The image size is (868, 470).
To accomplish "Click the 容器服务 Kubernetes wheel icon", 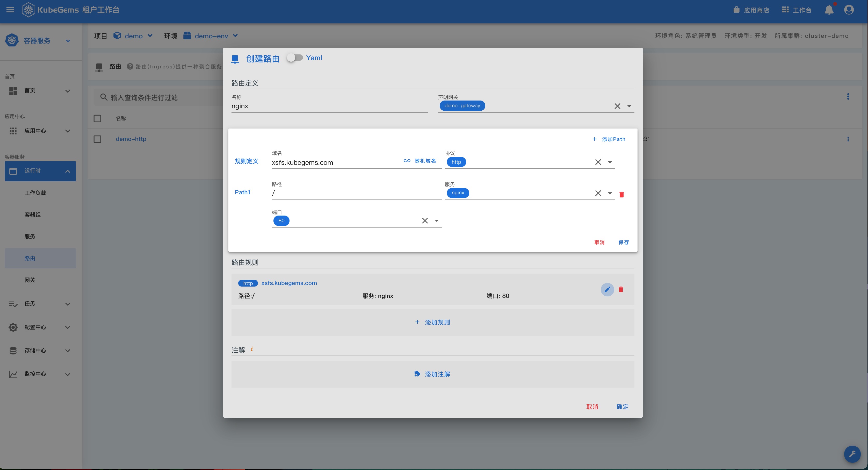I will [x=12, y=40].
